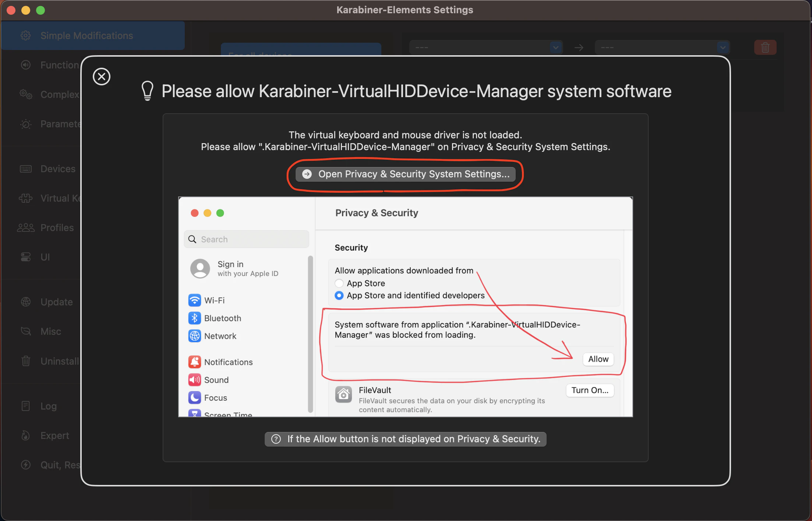812x521 pixels.
Task: Click the Allow button not displayed help button
Action: pos(405,439)
